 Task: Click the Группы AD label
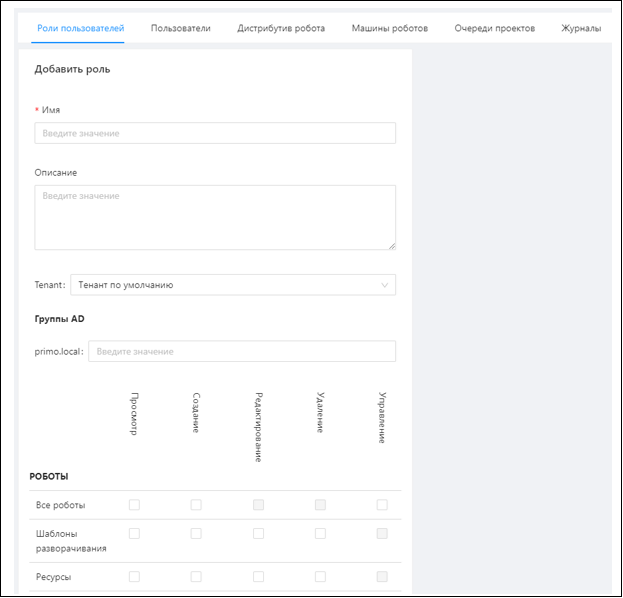60,319
